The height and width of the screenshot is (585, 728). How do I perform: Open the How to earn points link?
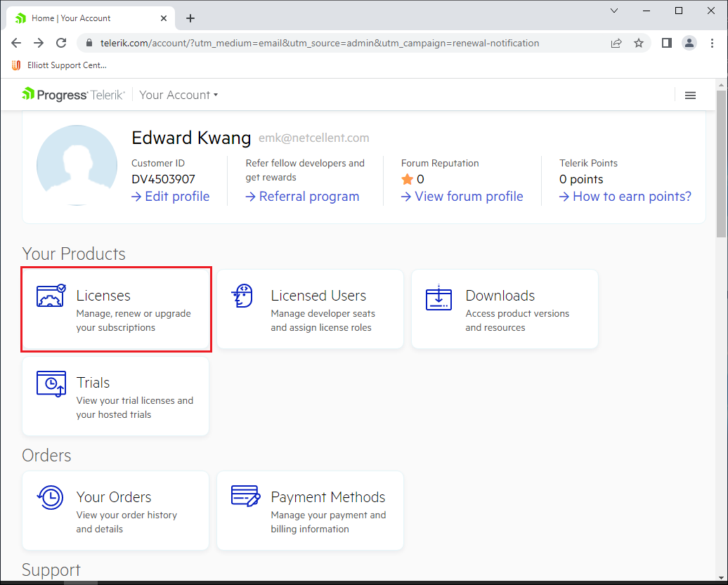(625, 197)
